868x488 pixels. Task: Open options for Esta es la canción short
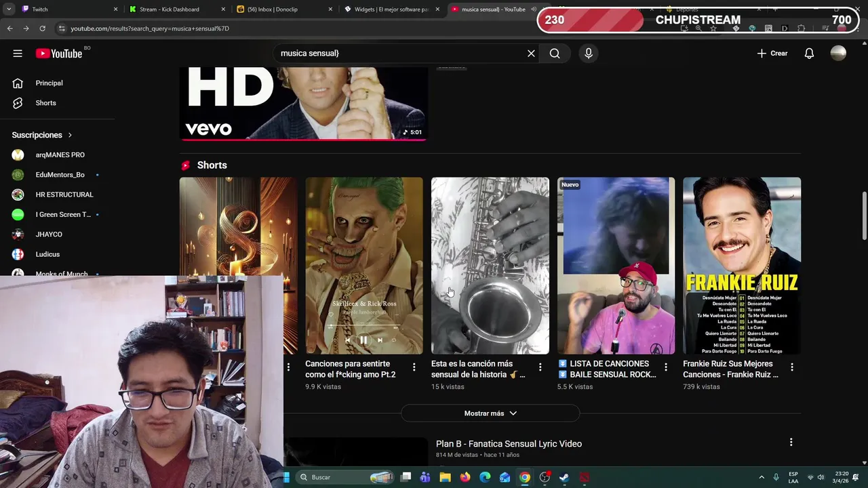pyautogui.click(x=540, y=367)
